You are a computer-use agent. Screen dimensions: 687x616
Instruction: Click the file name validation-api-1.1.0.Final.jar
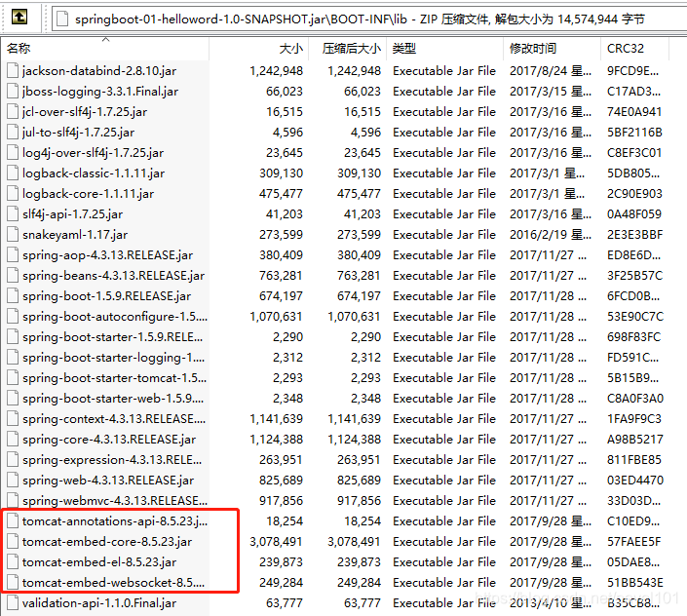pos(99,603)
